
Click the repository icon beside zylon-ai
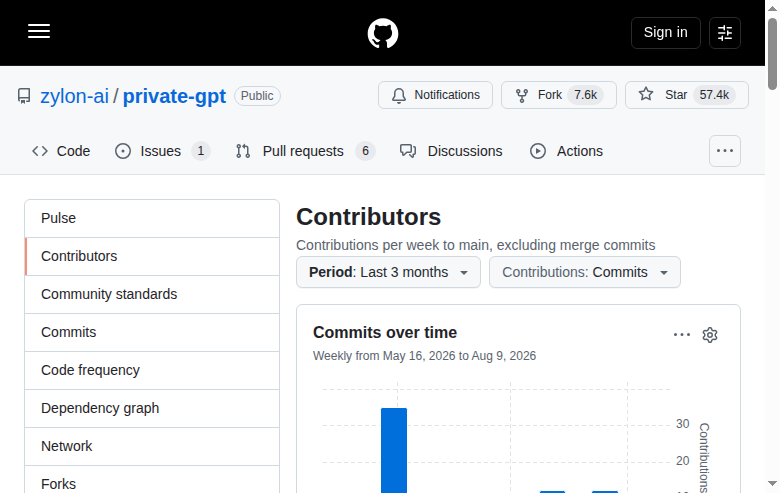tap(24, 96)
